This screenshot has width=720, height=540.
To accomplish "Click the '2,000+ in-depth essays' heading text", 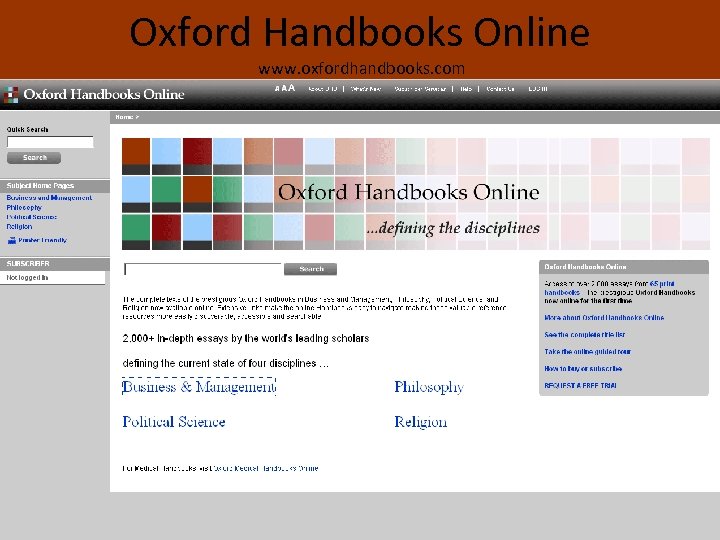I will (x=246, y=338).
